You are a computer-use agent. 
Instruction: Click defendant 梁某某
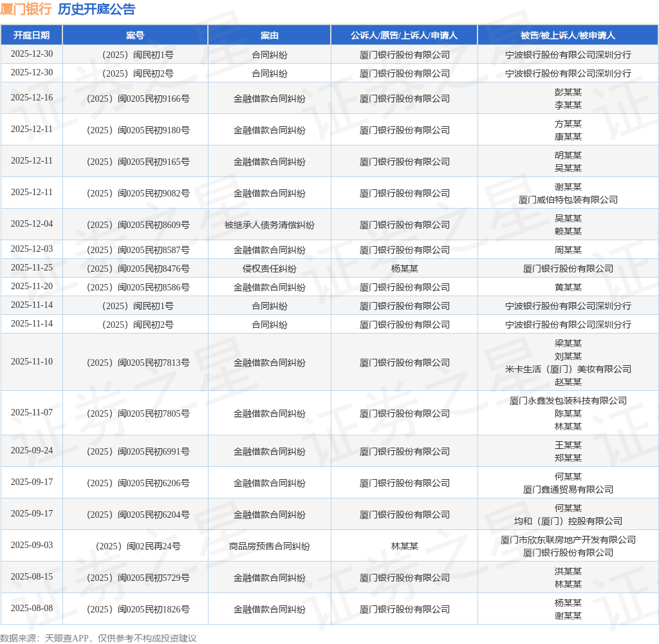coord(568,343)
